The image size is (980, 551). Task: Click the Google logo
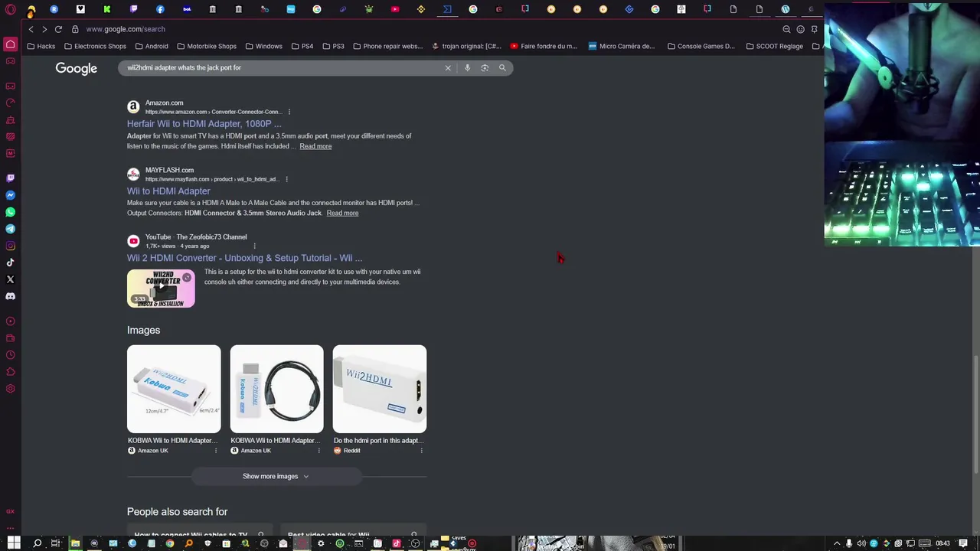[x=76, y=68]
